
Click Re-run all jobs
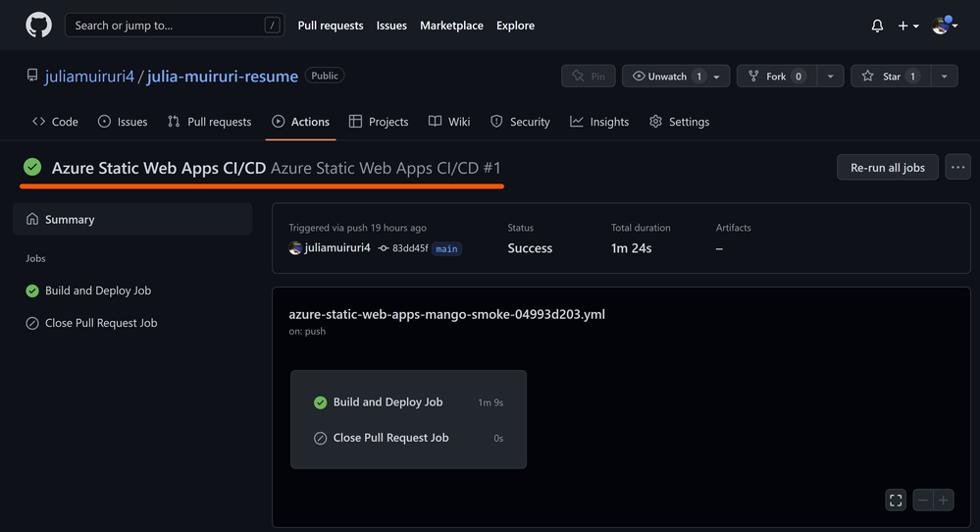[x=888, y=168]
